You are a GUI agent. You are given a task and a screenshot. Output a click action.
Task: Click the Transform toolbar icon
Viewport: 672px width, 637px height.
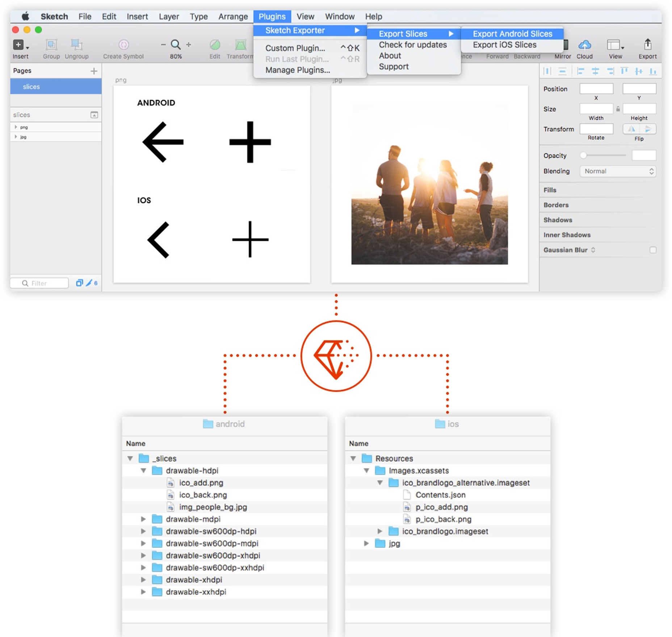[240, 45]
